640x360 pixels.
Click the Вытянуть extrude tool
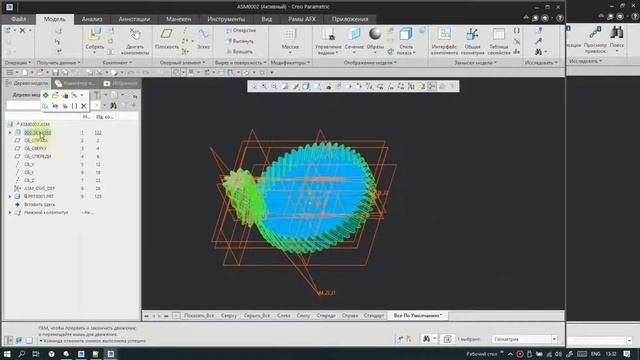pos(240,41)
